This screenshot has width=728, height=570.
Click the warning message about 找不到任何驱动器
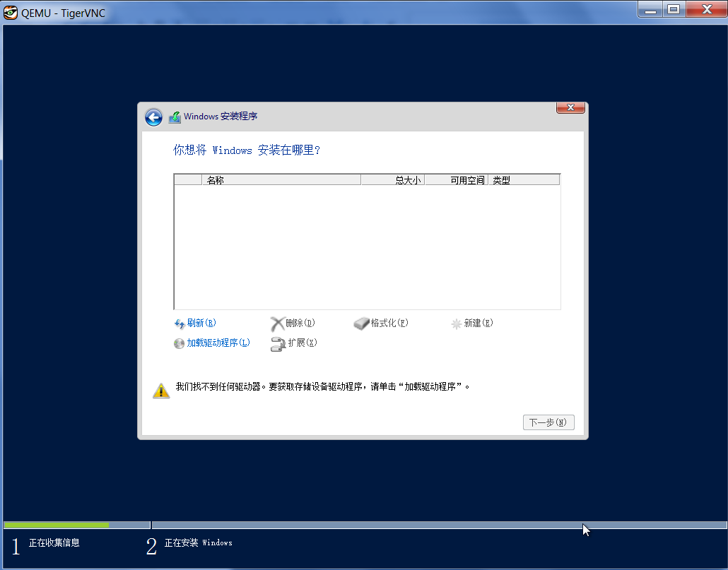coord(323,386)
